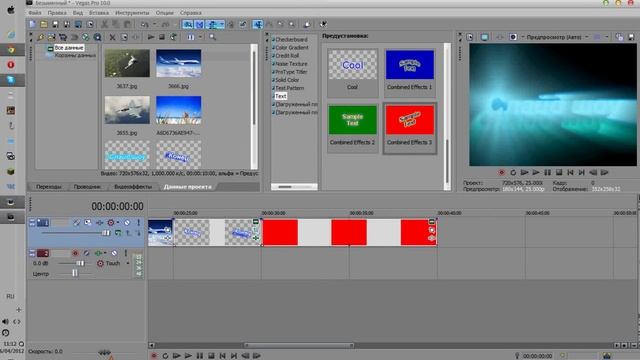Open the automation settings dropdown on track 1
Viewport: 640px width, 360px height.
tap(118, 222)
